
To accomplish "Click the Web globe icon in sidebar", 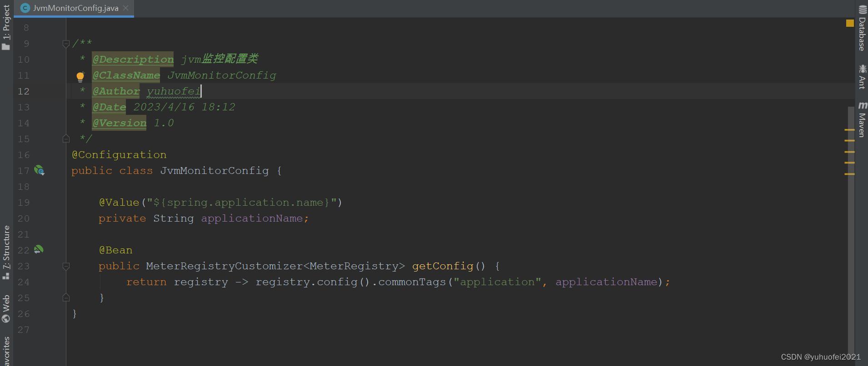I will click(6, 319).
